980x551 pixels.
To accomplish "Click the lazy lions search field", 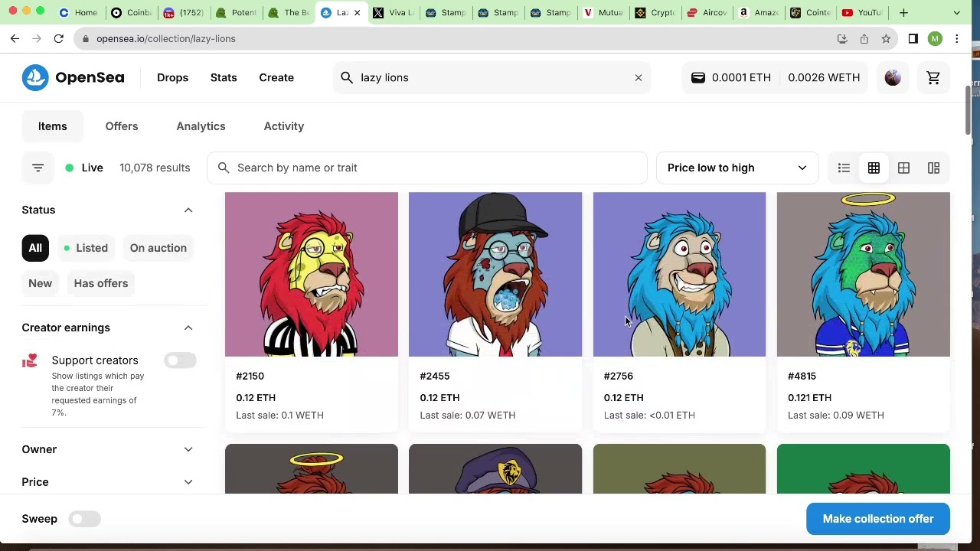I will pos(492,77).
